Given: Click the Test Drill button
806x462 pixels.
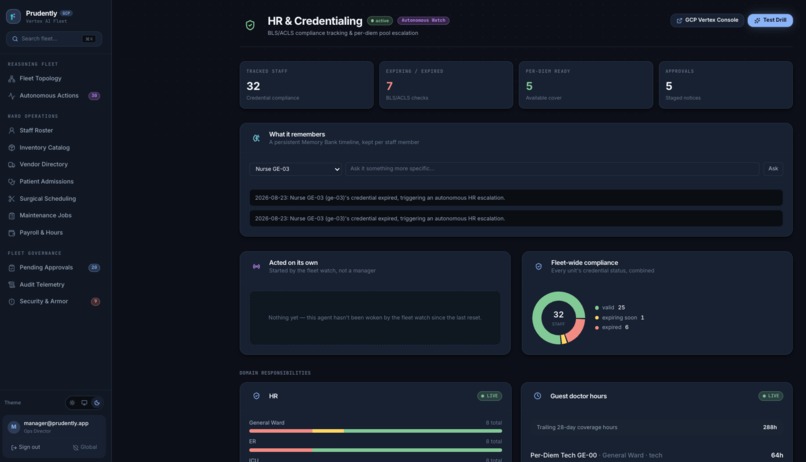Looking at the screenshot, I should pos(770,20).
